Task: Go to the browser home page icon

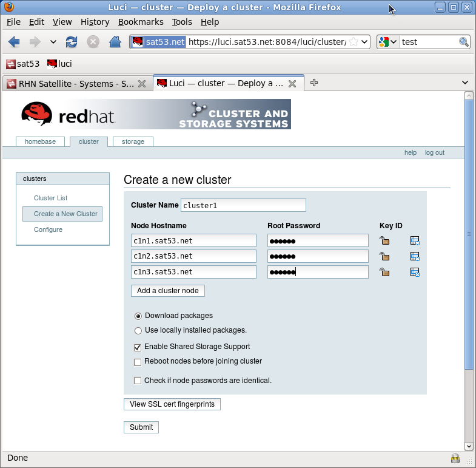Action: [115, 42]
